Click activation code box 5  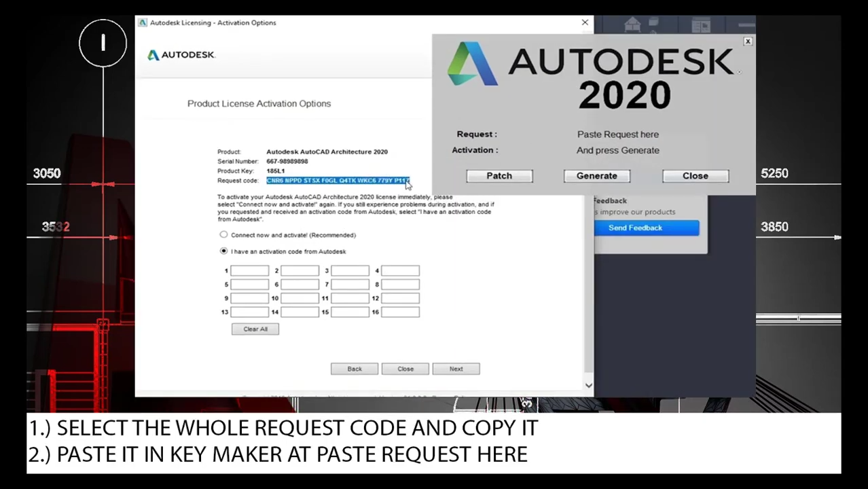click(x=249, y=285)
